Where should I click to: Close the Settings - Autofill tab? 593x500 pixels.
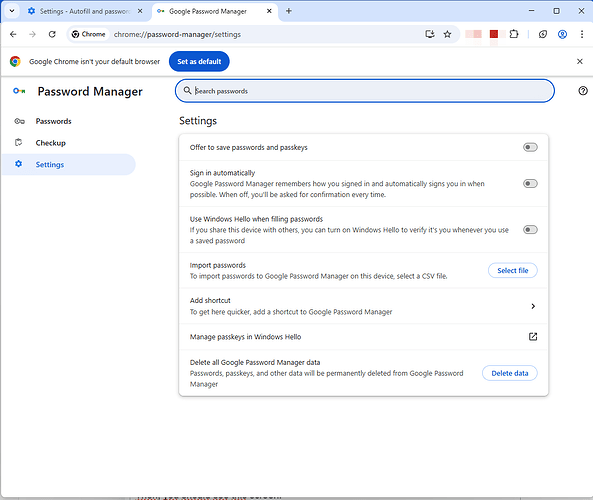[x=140, y=11]
